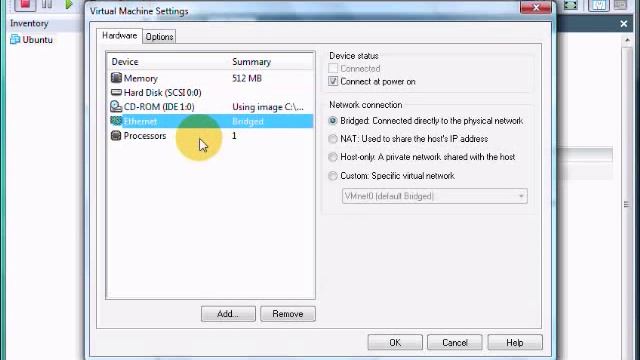The width and height of the screenshot is (640, 360).
Task: Select the Processors row
Action: click(x=211, y=136)
